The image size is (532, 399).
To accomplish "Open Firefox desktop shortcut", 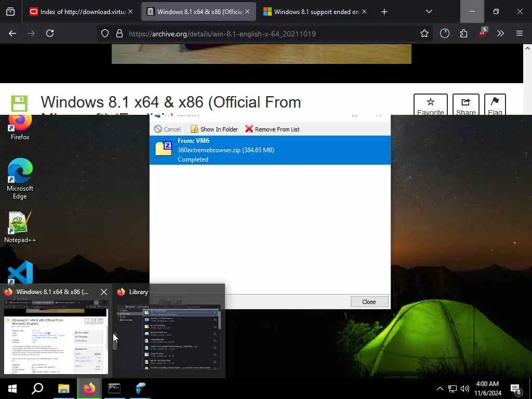I will pyautogui.click(x=20, y=128).
